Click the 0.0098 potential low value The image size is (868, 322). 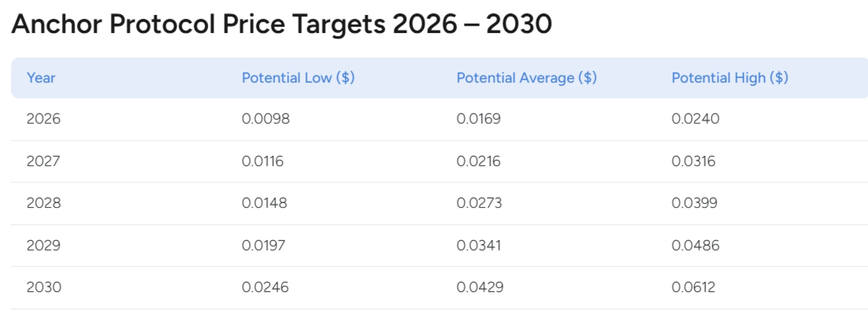point(265,119)
